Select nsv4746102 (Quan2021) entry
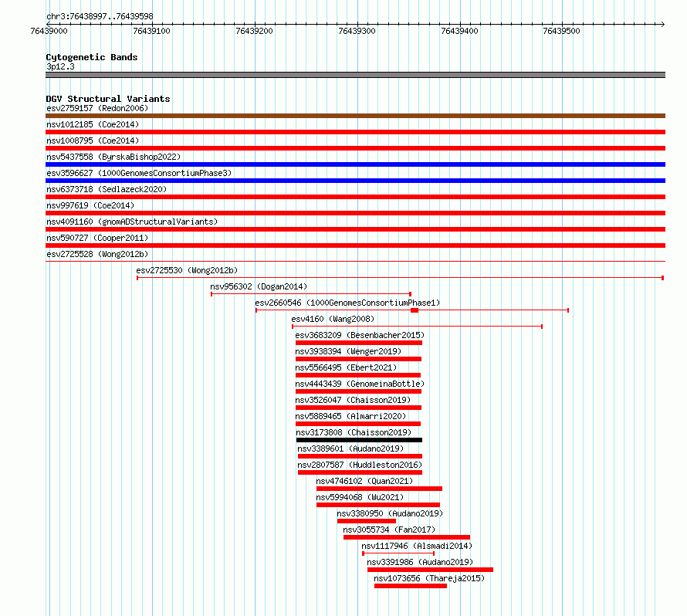The height and width of the screenshot is (616, 687). point(364,481)
